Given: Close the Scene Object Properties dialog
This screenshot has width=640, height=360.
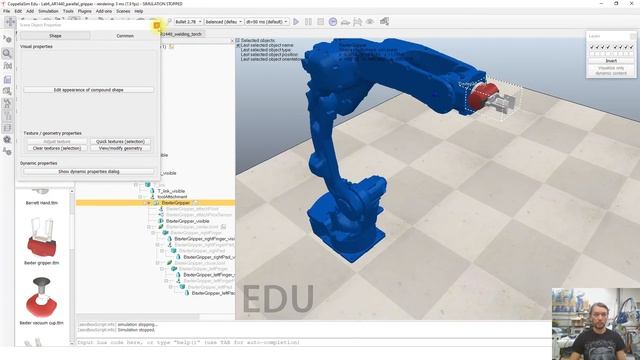Looking at the screenshot, I should click(x=156, y=25).
